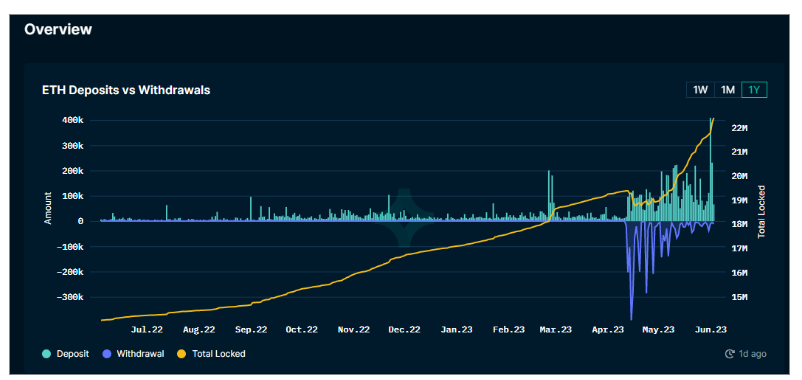Click the 22M right-axis label
The height and width of the screenshot is (380, 802).
[x=740, y=128]
